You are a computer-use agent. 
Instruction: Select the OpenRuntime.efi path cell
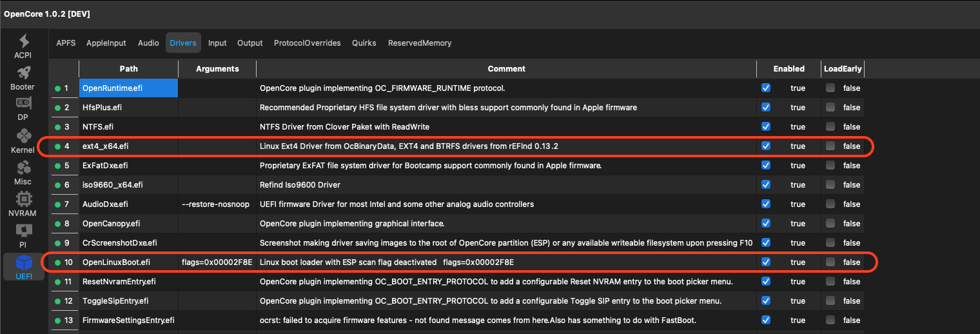pos(128,88)
